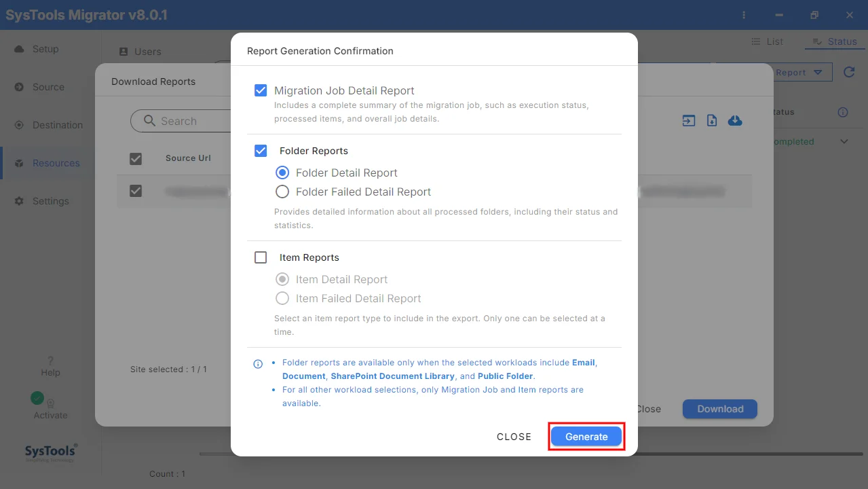Click Download in Download Reports dialog
The height and width of the screenshot is (489, 868).
[x=720, y=409]
